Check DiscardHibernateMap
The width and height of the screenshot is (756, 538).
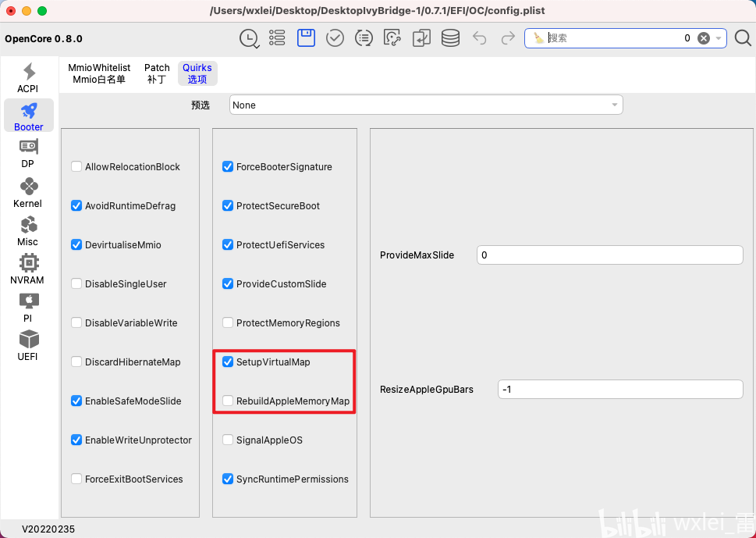pyautogui.click(x=76, y=362)
